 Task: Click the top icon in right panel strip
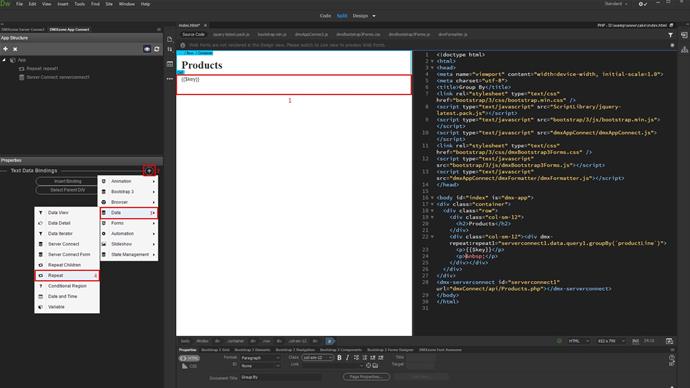(684, 35)
